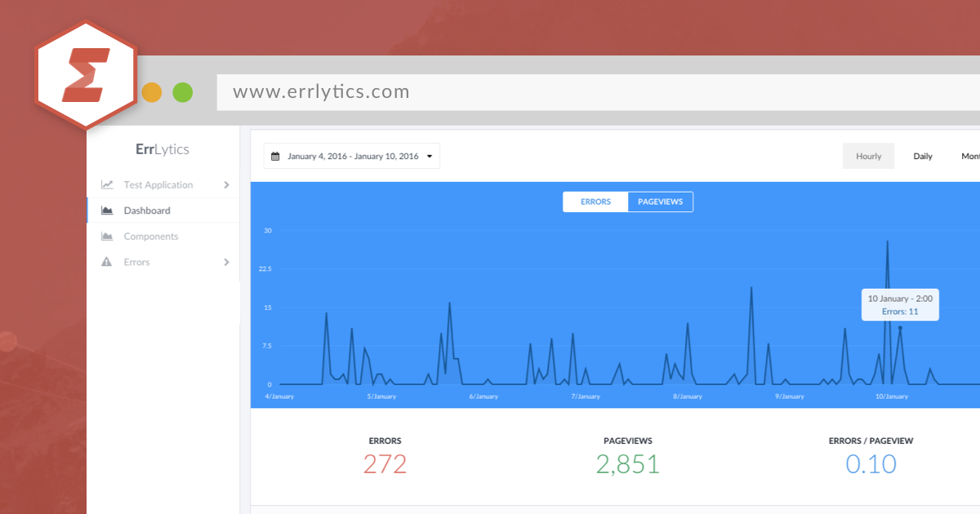Select the Dashboard area chart icon
Screen dimensions: 980x514
point(107,210)
